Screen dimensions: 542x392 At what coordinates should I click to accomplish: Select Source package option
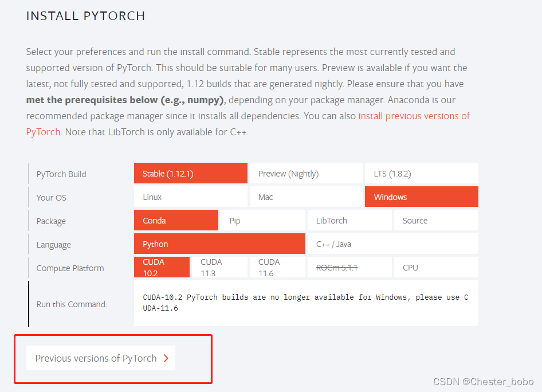435,221
